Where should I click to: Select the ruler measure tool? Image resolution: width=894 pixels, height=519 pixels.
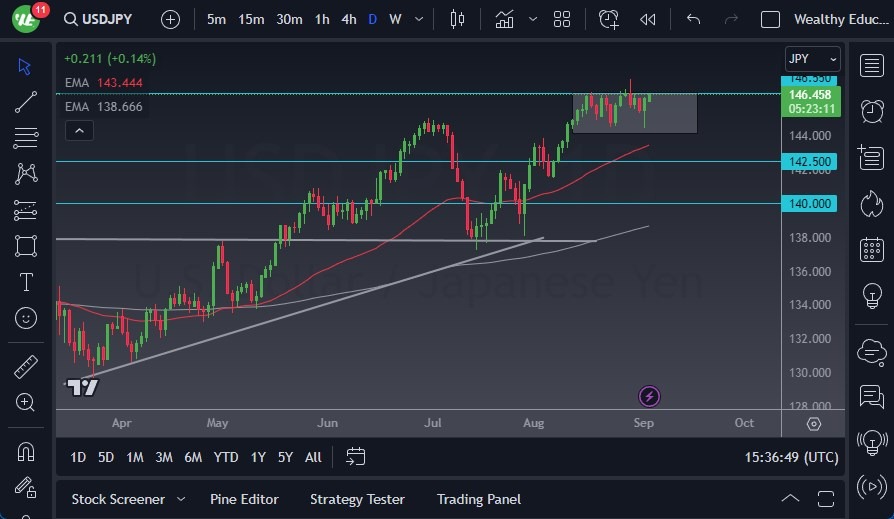point(26,367)
